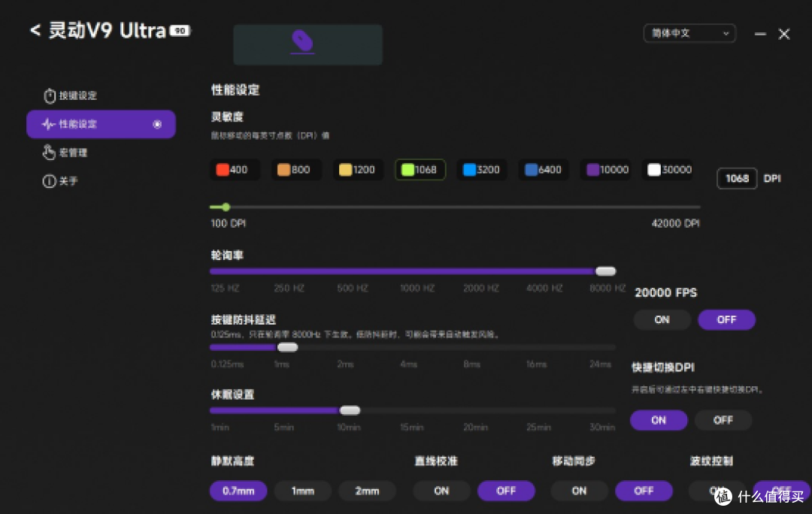Click the hand icon beside 宏管理
812x514 pixels.
point(49,153)
